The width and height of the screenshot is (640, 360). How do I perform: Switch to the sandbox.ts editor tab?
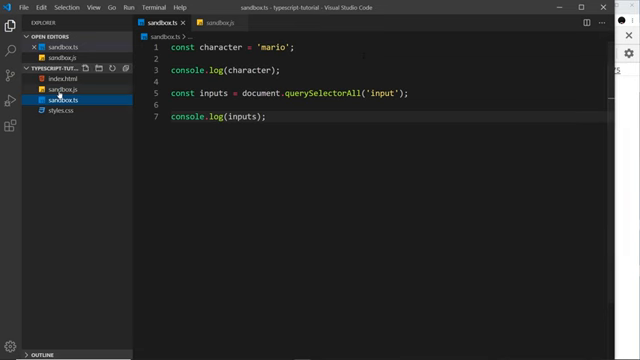click(x=162, y=23)
